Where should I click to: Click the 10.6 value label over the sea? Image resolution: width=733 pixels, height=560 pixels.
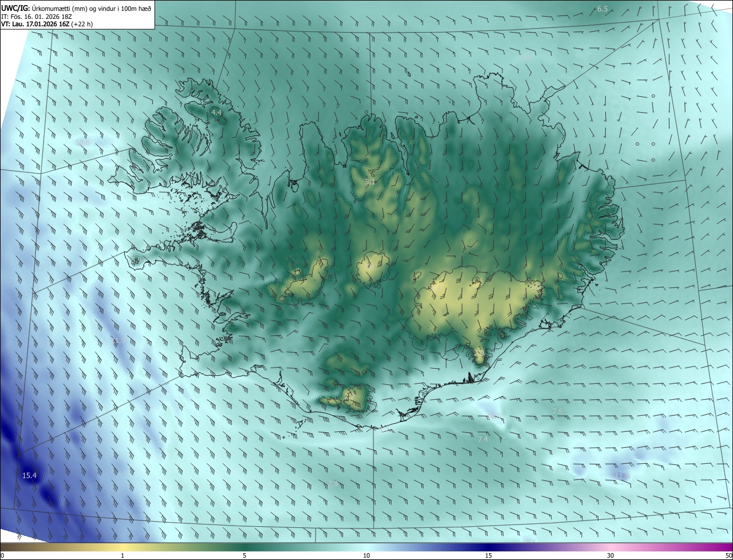tap(82, 143)
